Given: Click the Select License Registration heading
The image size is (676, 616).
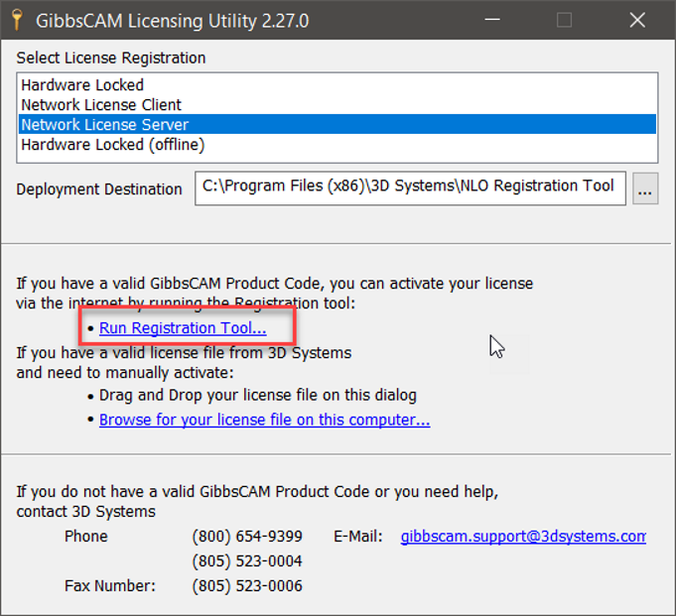Looking at the screenshot, I should 111,58.
